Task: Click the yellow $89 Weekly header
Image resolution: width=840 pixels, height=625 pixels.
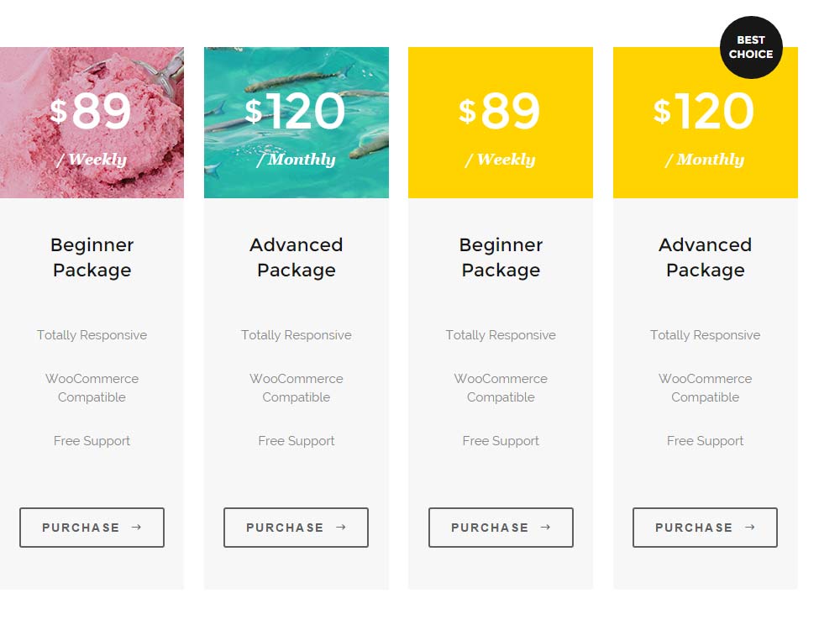Action: tap(501, 123)
